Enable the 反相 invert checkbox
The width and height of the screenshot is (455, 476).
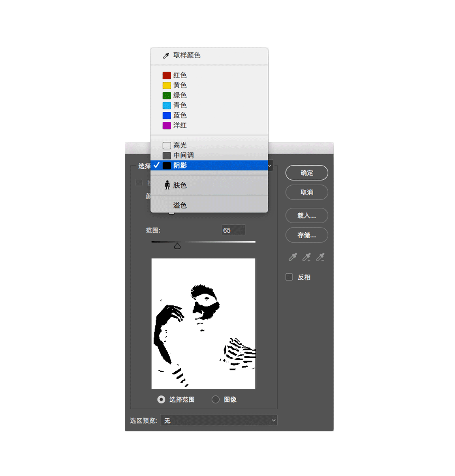click(x=290, y=277)
